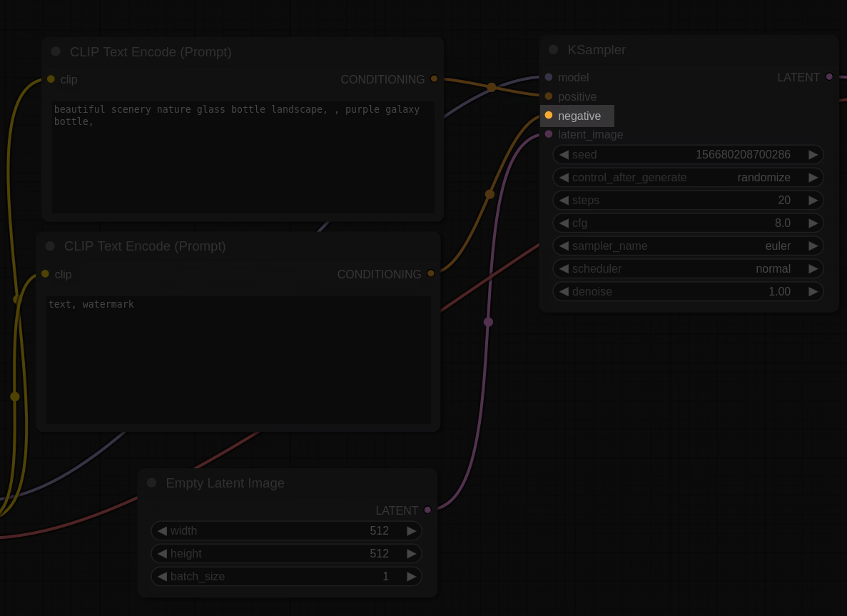
Task: Raise cfg using the right arrow
Action: 813,223
